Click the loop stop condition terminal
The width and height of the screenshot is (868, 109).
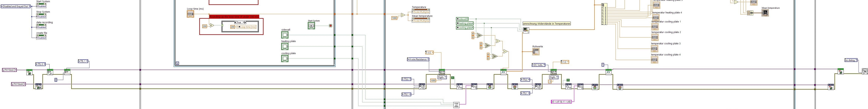click(x=331, y=26)
